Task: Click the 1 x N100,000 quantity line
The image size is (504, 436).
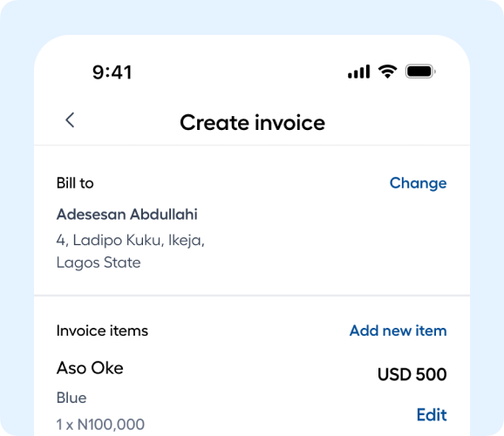Action: tap(100, 425)
